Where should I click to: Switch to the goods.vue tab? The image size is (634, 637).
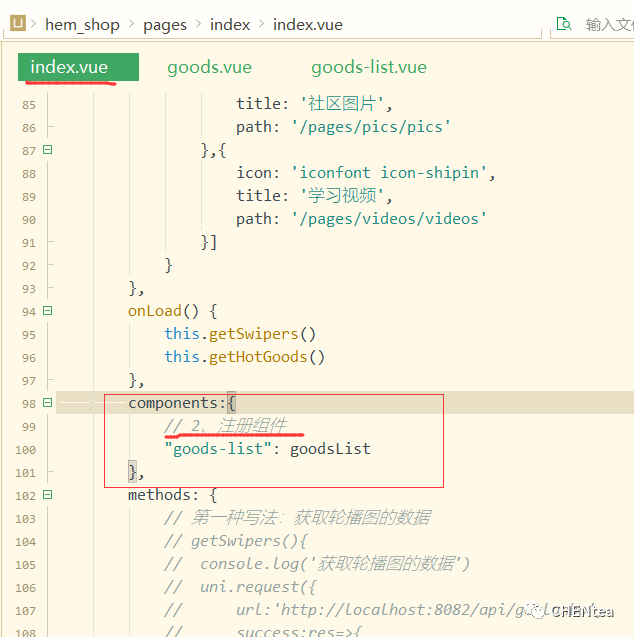209,67
